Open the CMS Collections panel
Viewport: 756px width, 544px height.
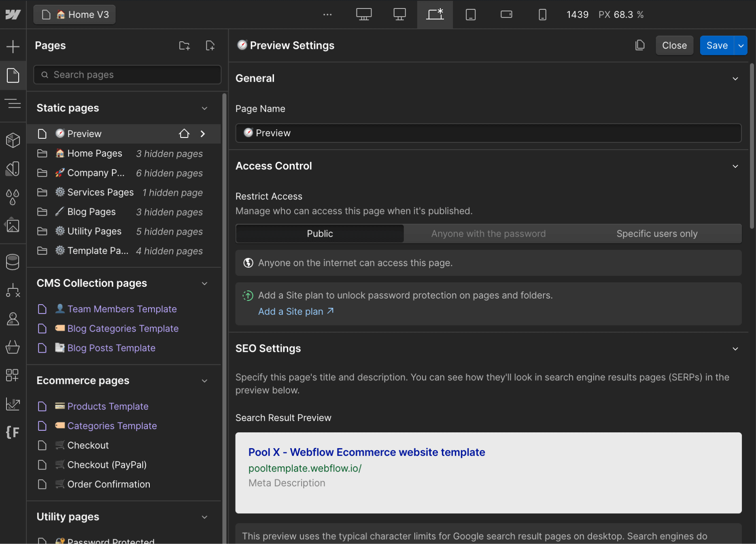coord(13,262)
